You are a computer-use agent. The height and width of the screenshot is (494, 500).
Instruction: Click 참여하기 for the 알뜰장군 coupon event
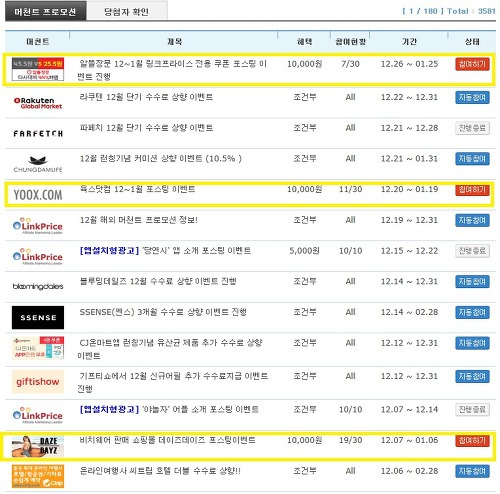click(472, 64)
